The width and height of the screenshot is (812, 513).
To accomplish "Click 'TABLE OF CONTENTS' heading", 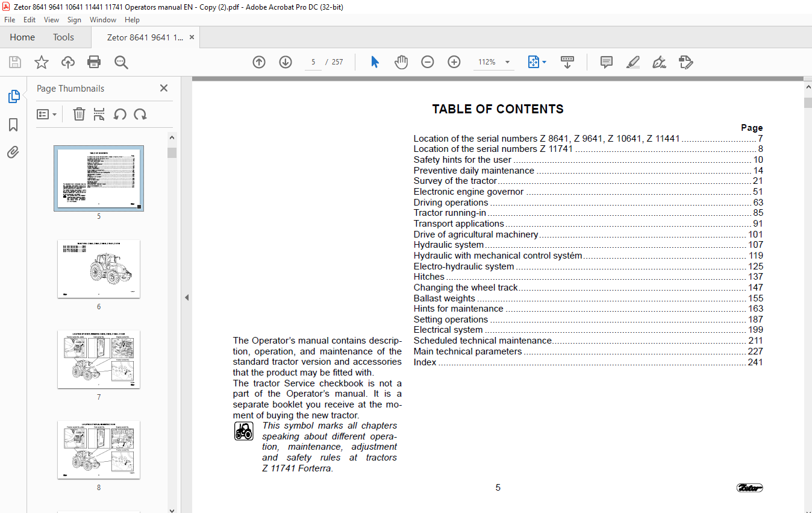I will [x=498, y=109].
